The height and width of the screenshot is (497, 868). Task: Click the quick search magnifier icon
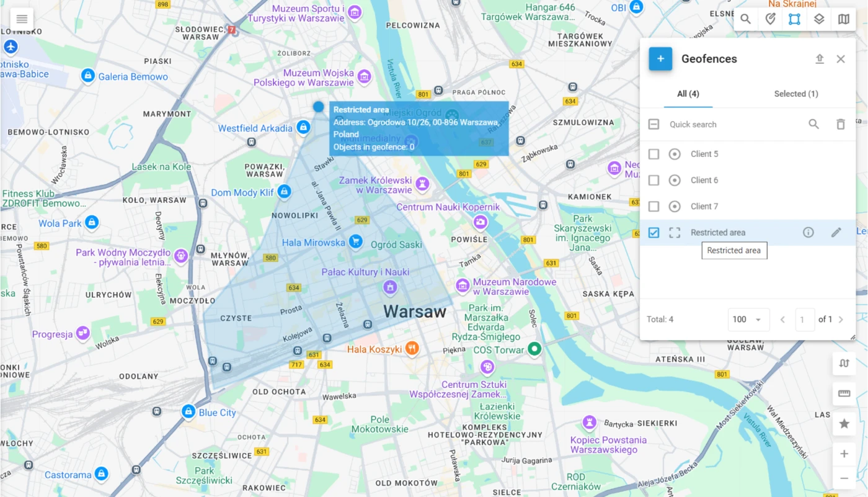pyautogui.click(x=814, y=125)
